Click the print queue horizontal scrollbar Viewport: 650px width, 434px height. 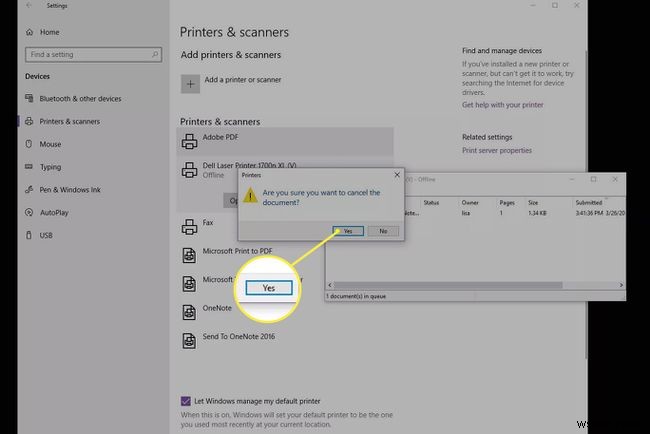[x=448, y=285]
